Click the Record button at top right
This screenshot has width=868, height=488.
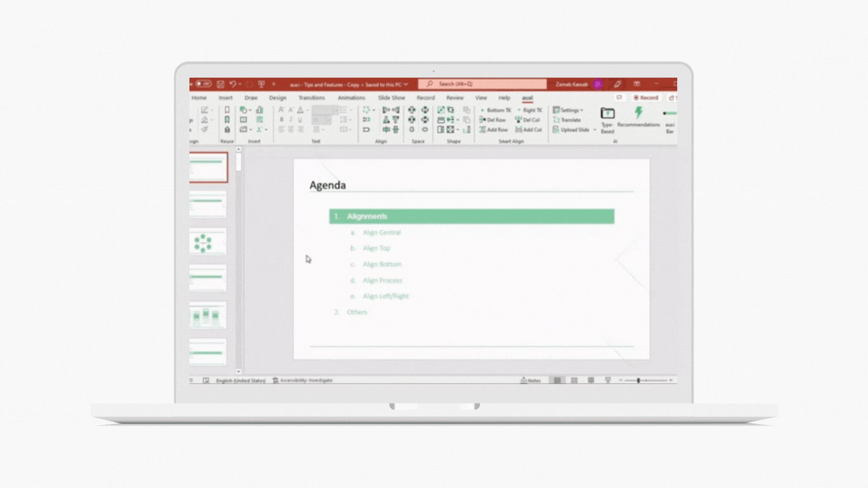(646, 98)
